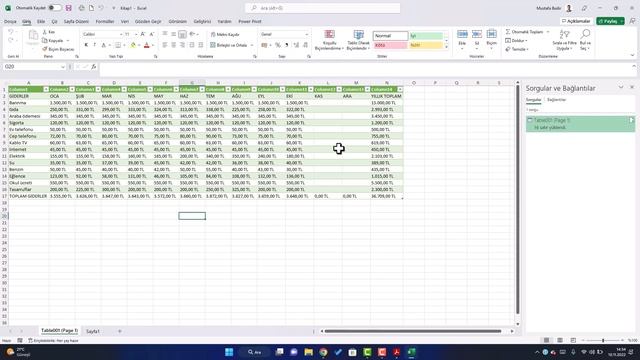
Task: Toggle align left for the cell text
Action: pyautogui.click(x=165, y=45)
